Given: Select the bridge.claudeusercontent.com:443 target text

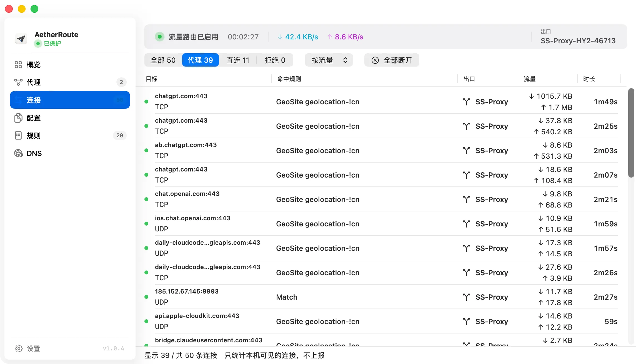Looking at the screenshot, I should pos(209,340).
